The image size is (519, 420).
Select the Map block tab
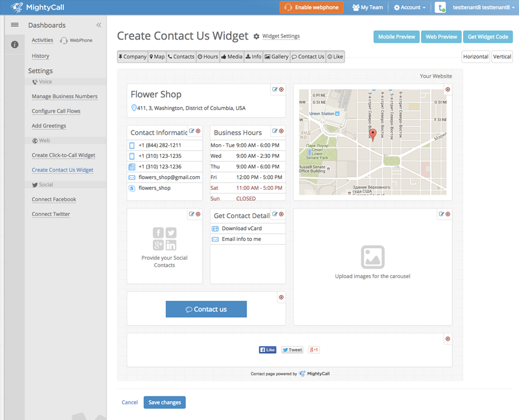[157, 56]
